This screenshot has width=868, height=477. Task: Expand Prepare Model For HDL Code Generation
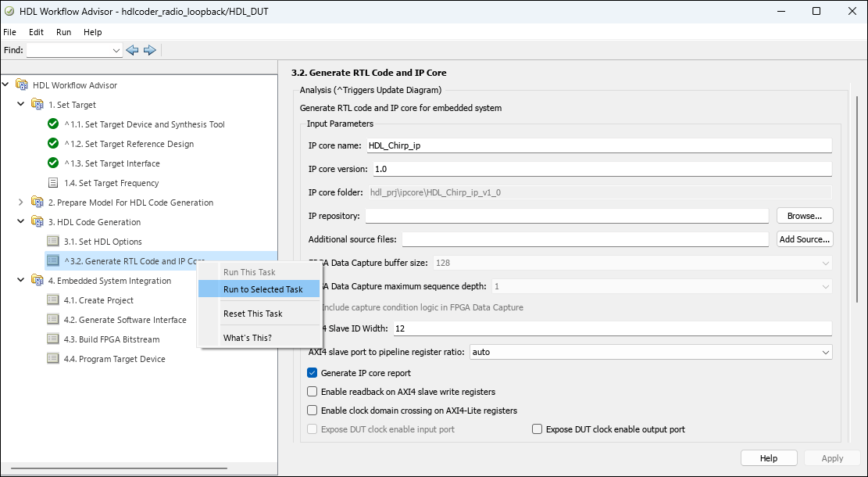point(21,203)
